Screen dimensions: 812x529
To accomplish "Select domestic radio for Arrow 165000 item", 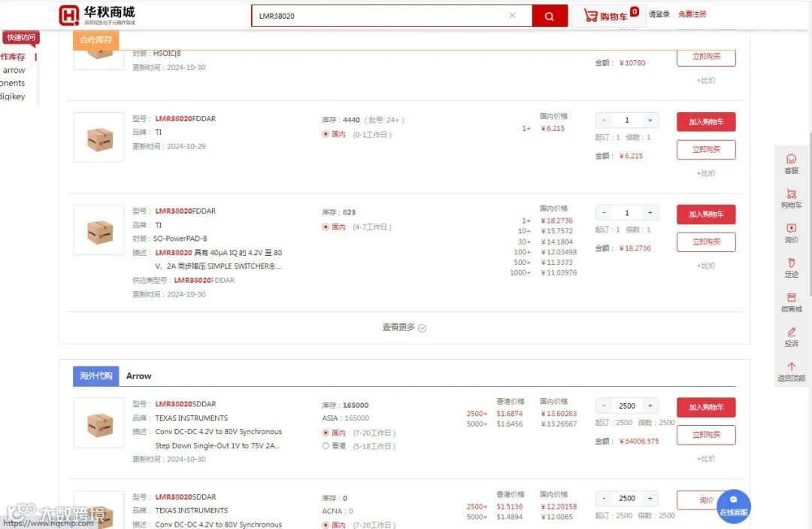I will coord(326,433).
